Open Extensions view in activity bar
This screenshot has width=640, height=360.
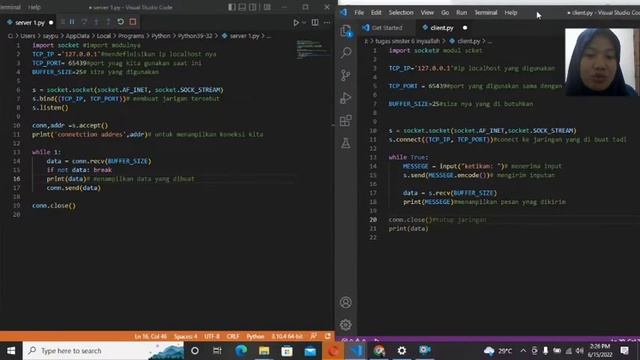346,120
